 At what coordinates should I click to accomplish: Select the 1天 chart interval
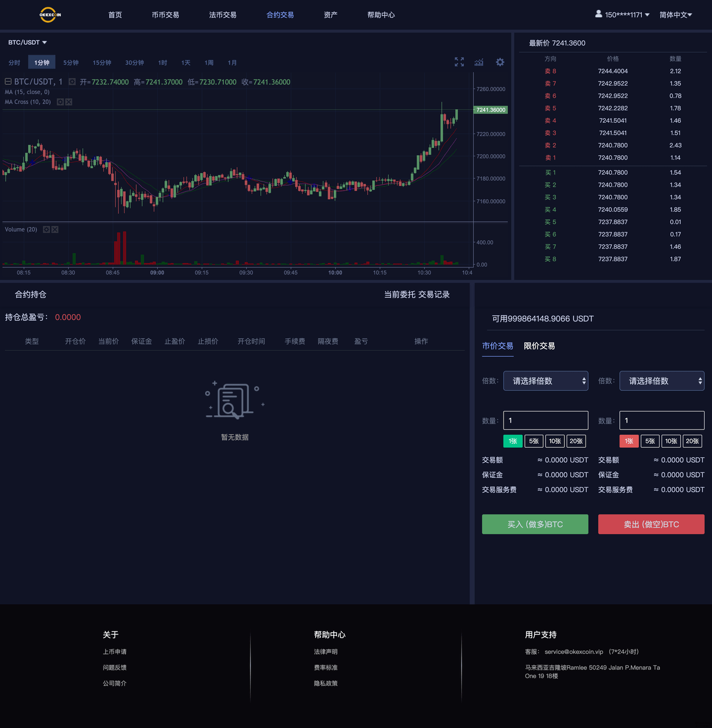coord(186,63)
